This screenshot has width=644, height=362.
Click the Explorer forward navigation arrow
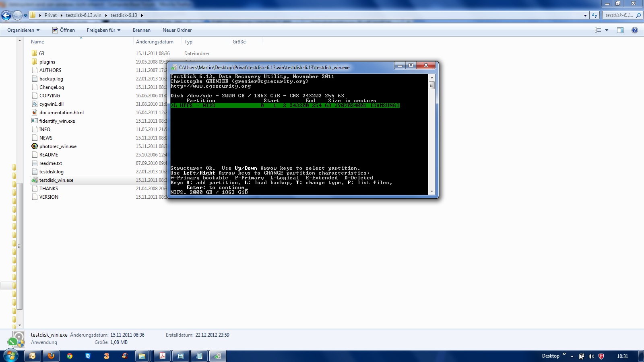(x=17, y=16)
